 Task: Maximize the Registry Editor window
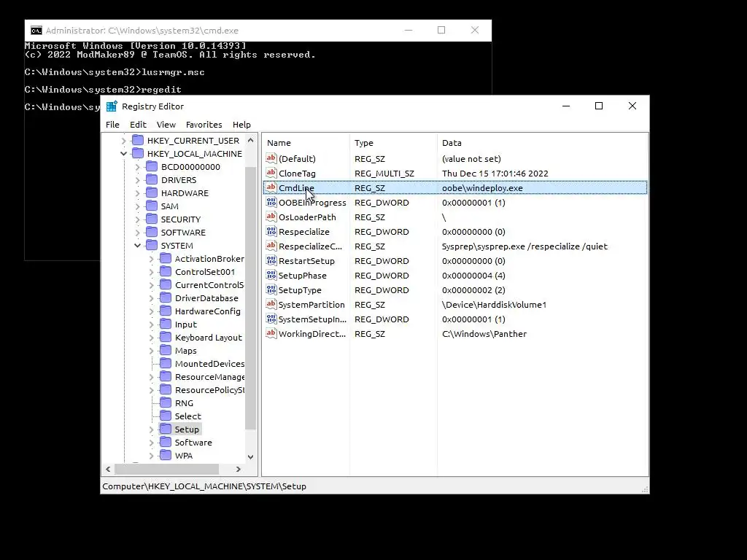[x=599, y=106]
